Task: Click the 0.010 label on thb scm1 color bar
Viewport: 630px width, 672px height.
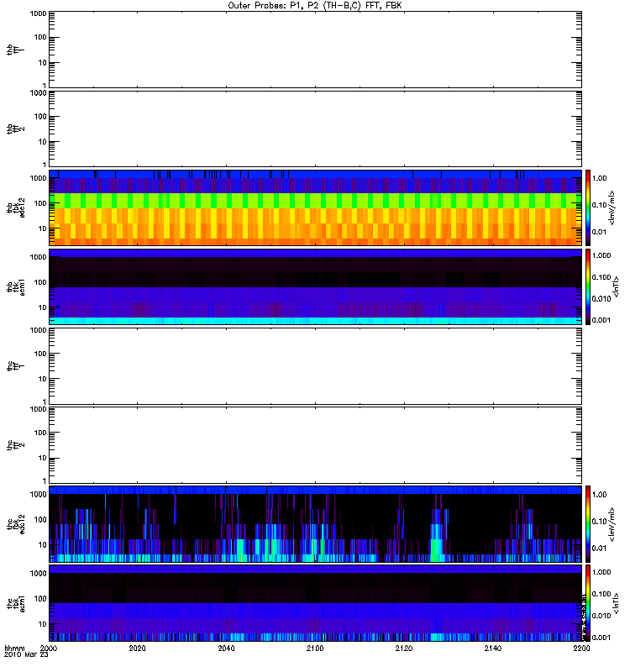Action: click(x=601, y=299)
